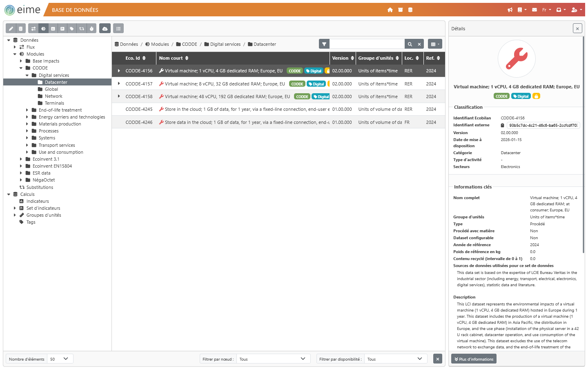Image resolution: width=588 pixels, height=368 pixels.
Task: Open Filtrer par nœud dropdown
Action: click(273, 359)
